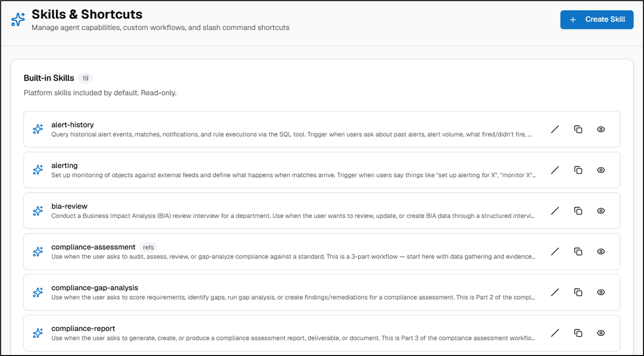The image size is (644, 356).
Task: Click the copy icon for alert-history
Action: tap(578, 129)
